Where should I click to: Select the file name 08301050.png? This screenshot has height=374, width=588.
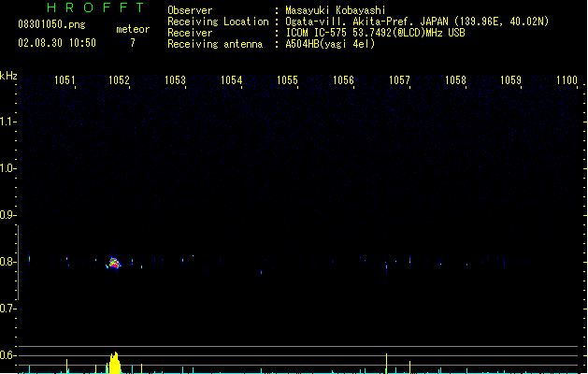pyautogui.click(x=51, y=24)
